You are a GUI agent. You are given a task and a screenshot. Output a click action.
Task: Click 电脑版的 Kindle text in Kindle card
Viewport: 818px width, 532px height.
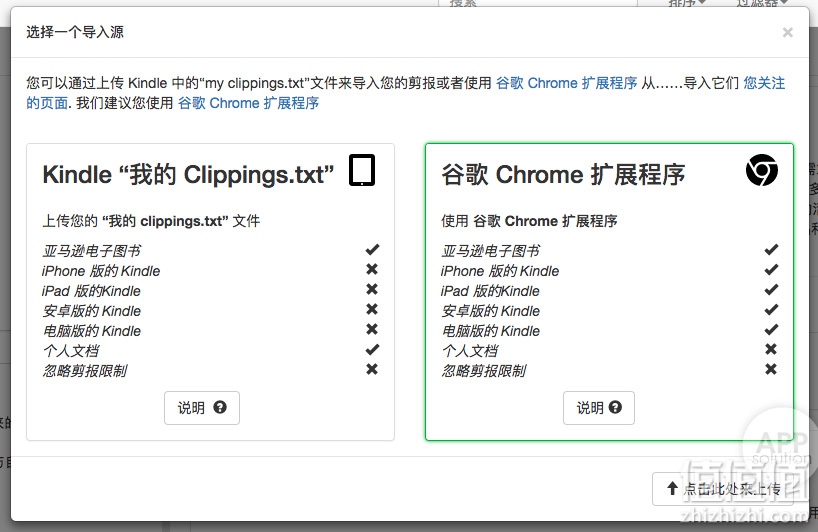(x=92, y=331)
